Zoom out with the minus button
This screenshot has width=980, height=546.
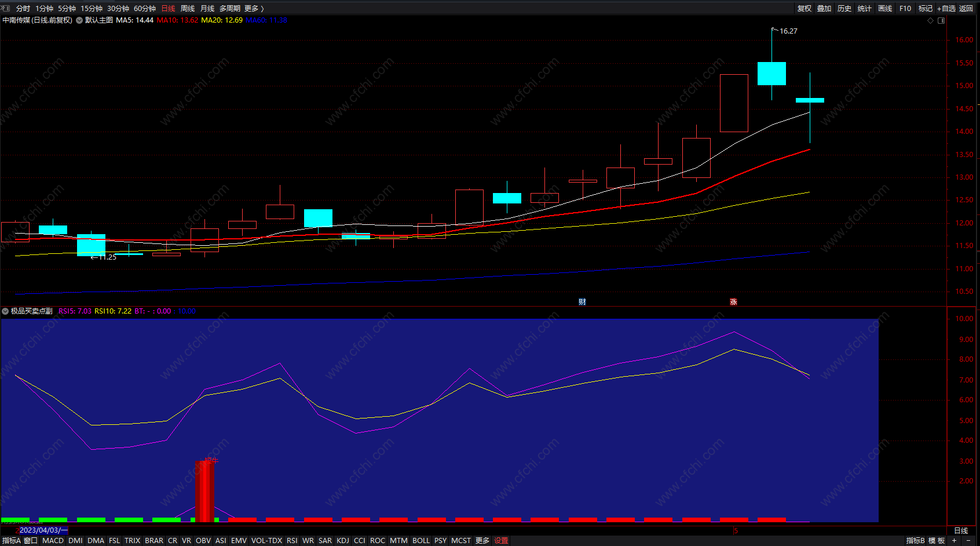click(968, 540)
